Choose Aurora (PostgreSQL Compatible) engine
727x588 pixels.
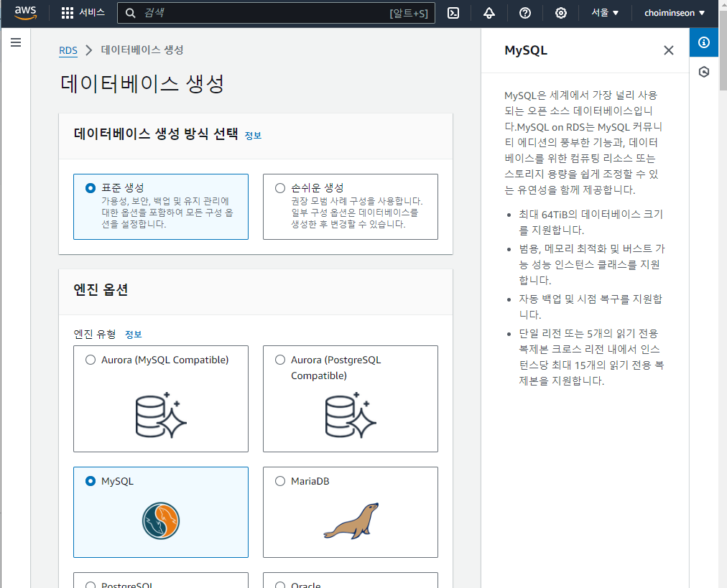pos(280,360)
